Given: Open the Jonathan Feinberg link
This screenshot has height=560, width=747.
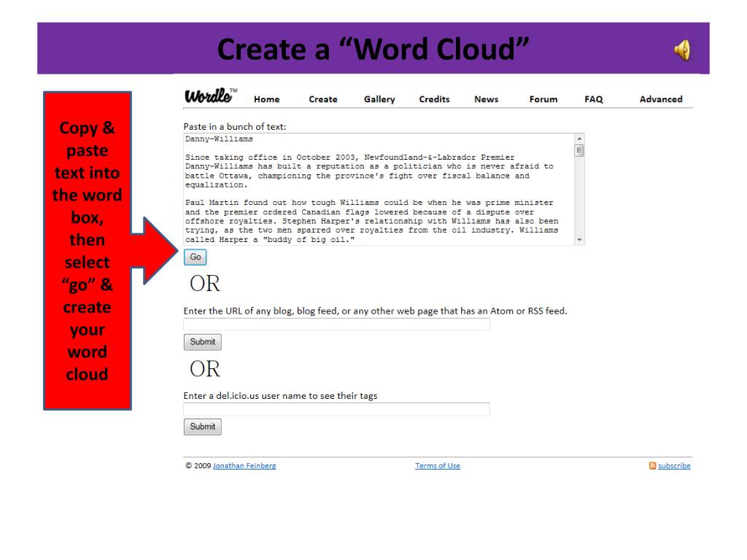Looking at the screenshot, I should pos(244,466).
